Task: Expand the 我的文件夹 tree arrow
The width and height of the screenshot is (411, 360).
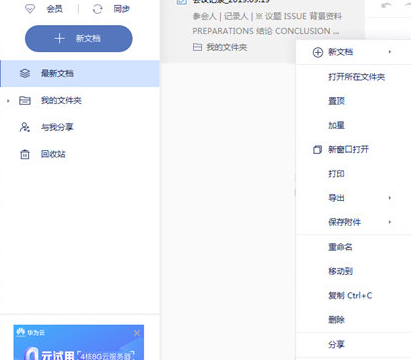Action: (x=8, y=100)
